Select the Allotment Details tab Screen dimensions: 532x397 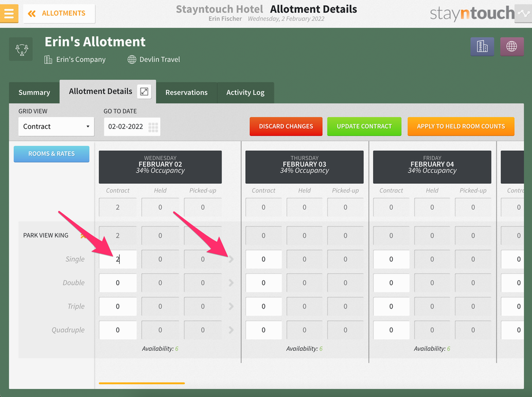coord(101,91)
